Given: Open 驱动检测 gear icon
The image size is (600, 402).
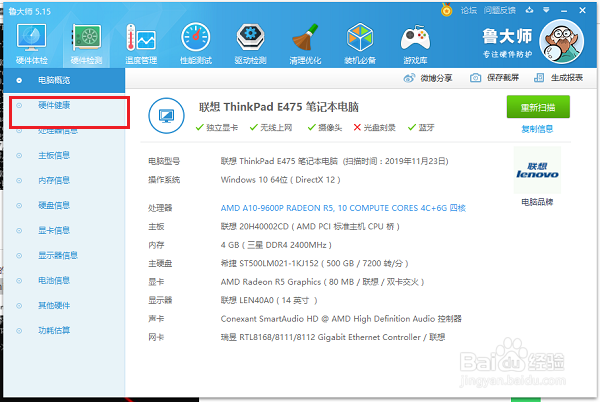Looking at the screenshot, I should 251,44.
